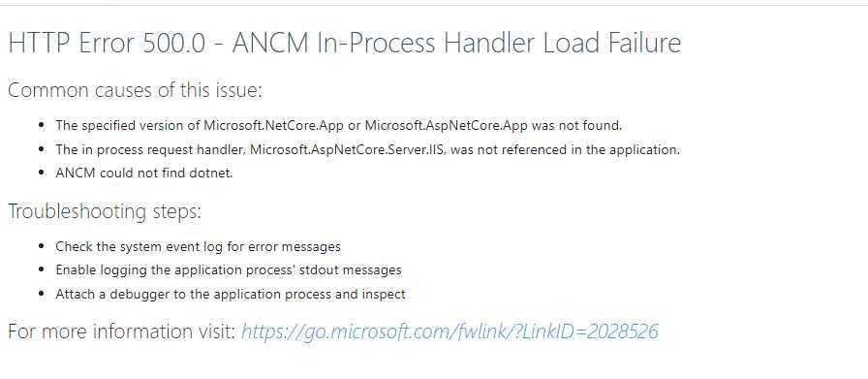Click the 'Enable logging the application process' line
The image size is (868, 379).
click(229, 269)
